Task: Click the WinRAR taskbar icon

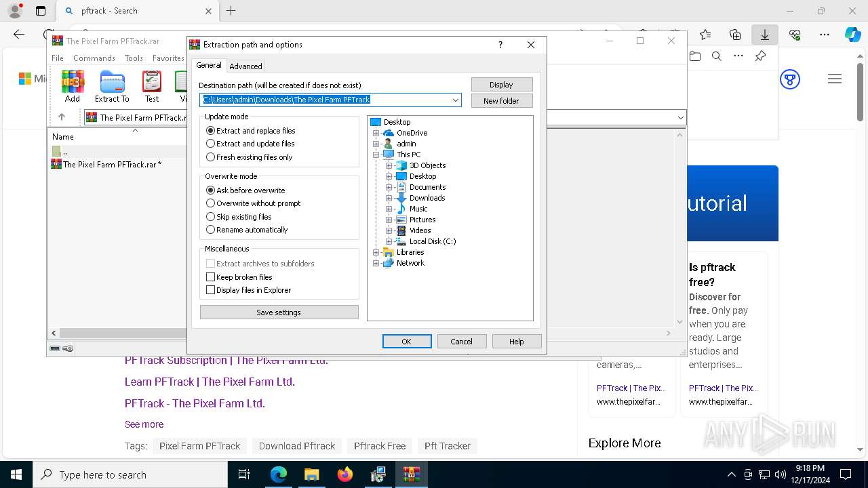Action: pos(412,474)
